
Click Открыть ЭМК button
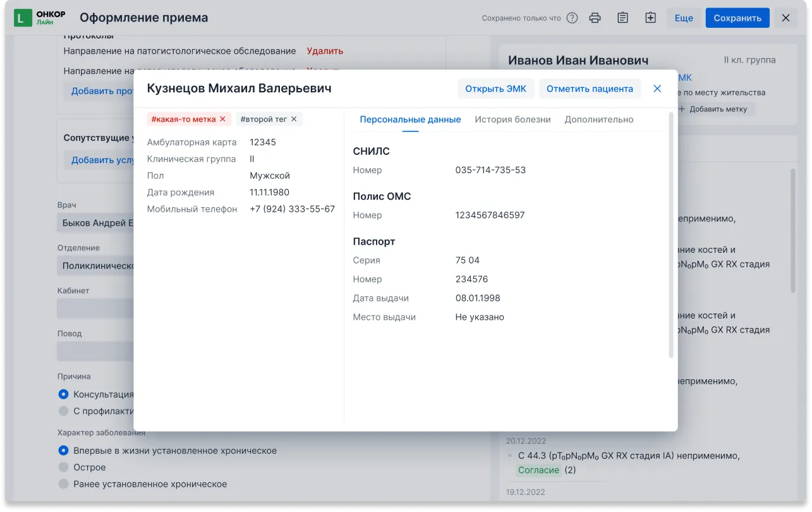[x=495, y=88]
